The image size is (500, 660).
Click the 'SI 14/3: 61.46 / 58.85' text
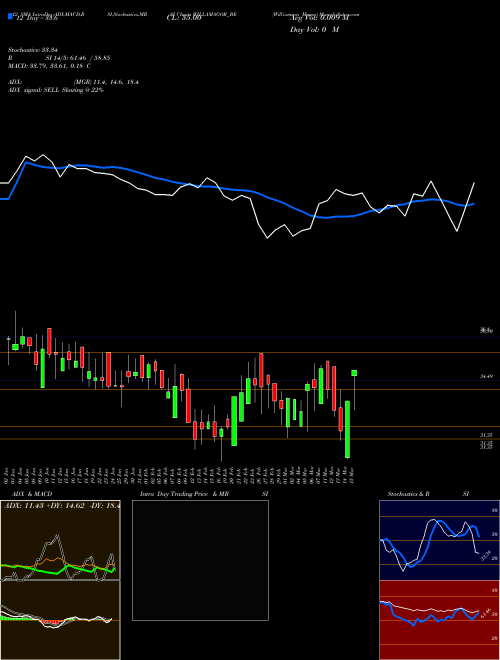click(78, 58)
